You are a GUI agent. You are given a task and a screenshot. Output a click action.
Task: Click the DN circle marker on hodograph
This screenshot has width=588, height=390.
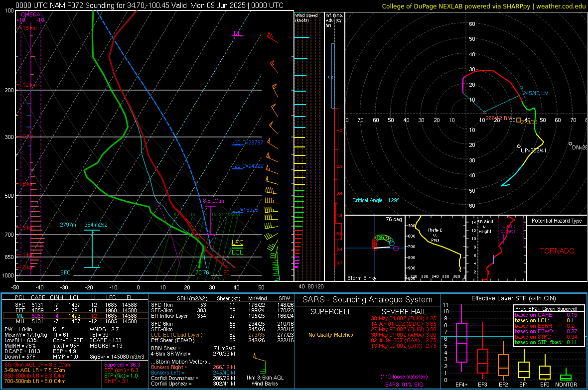click(x=571, y=143)
